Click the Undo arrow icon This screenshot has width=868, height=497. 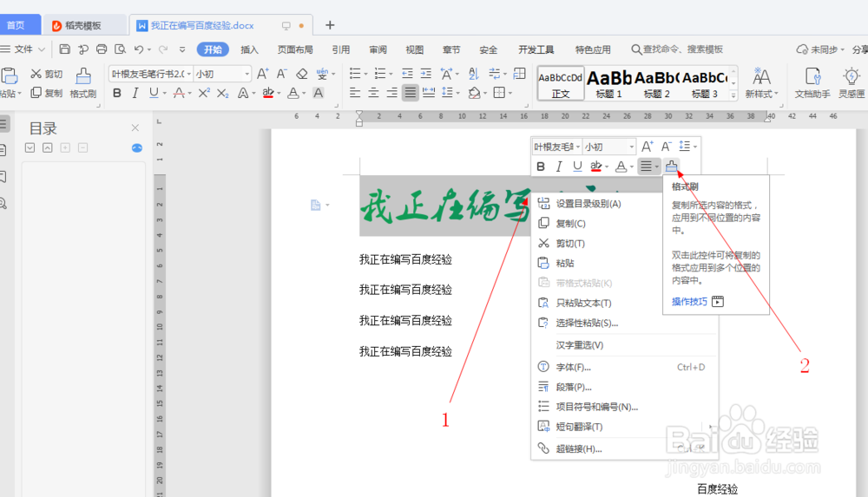tap(139, 49)
